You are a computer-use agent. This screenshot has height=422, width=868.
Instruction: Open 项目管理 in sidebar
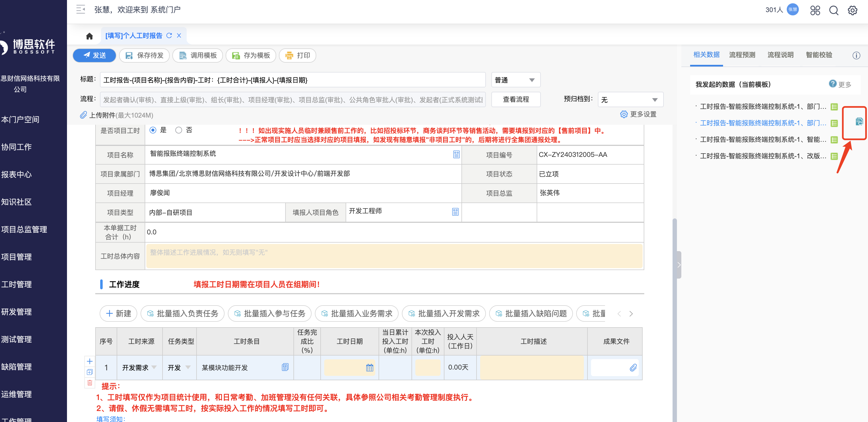pyautogui.click(x=16, y=257)
